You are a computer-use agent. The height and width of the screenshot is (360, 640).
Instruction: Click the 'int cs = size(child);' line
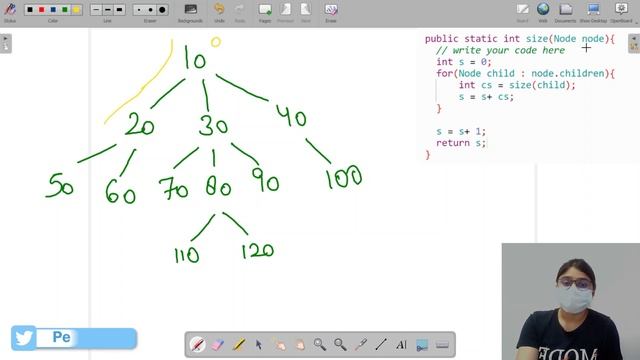[x=517, y=85]
